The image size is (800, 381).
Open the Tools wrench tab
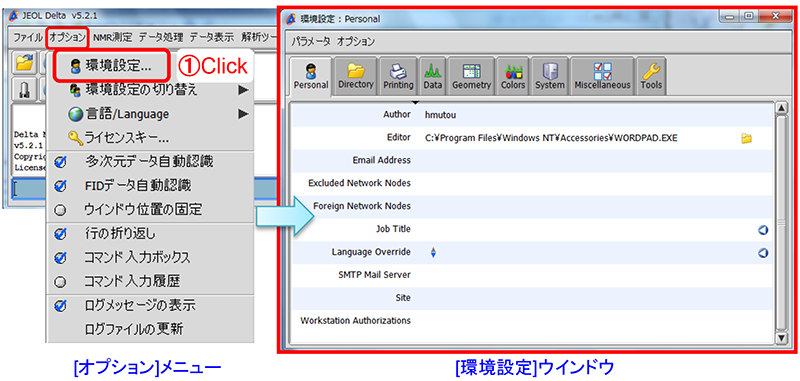point(651,75)
